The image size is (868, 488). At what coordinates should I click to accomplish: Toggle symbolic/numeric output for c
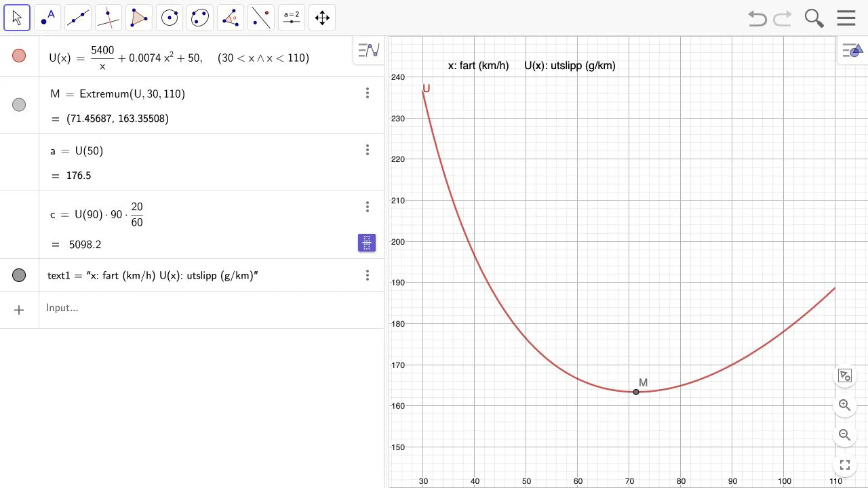tap(367, 243)
